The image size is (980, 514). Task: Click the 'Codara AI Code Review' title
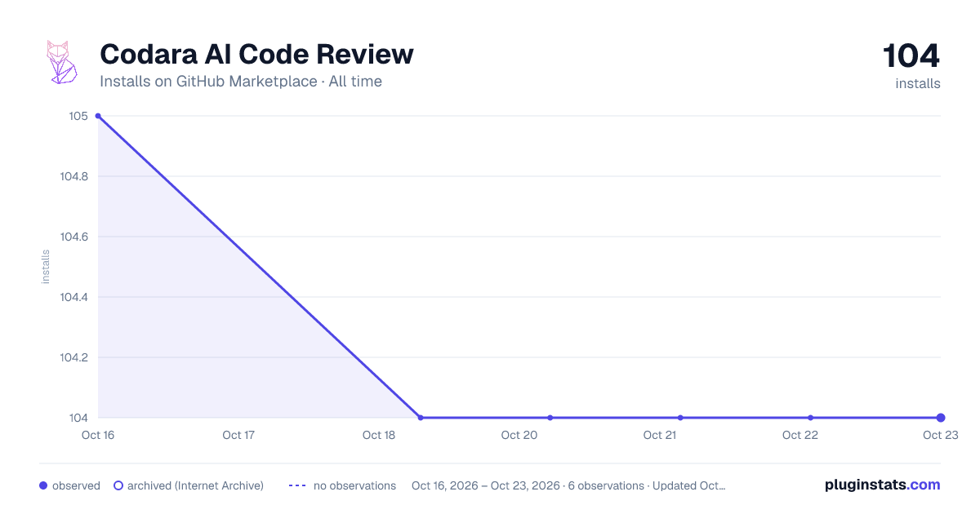pyautogui.click(x=256, y=55)
